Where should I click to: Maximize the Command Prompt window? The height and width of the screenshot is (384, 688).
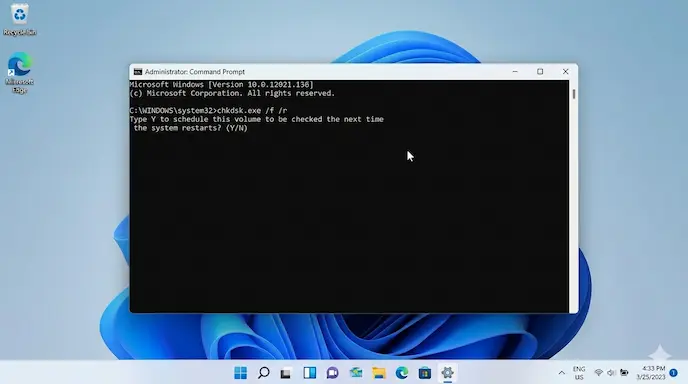(x=540, y=72)
